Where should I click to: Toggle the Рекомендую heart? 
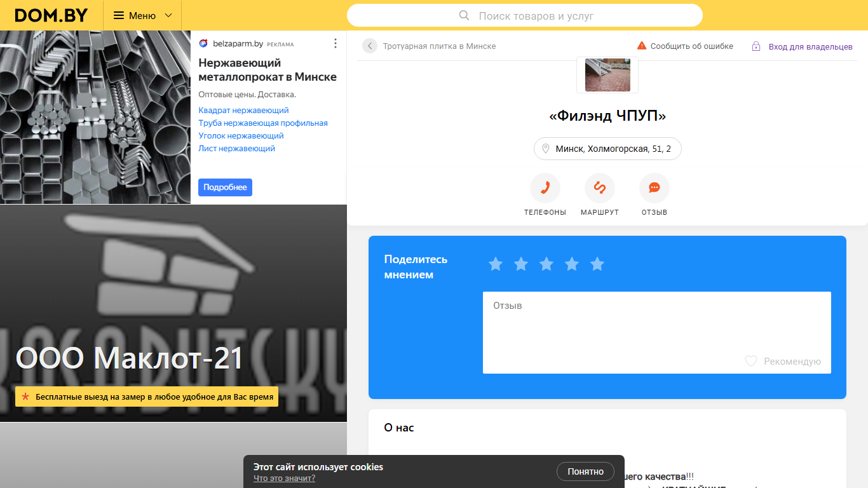click(x=751, y=361)
